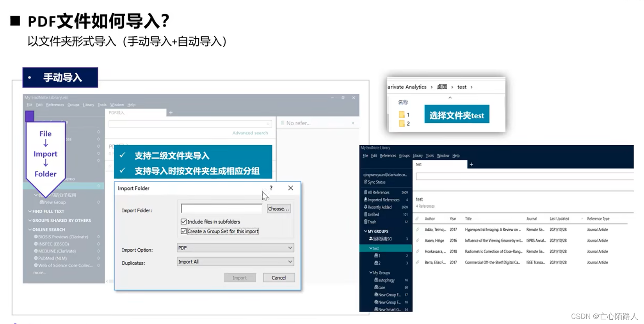Select MEDLINE (Clarivate) online search

tap(55, 251)
